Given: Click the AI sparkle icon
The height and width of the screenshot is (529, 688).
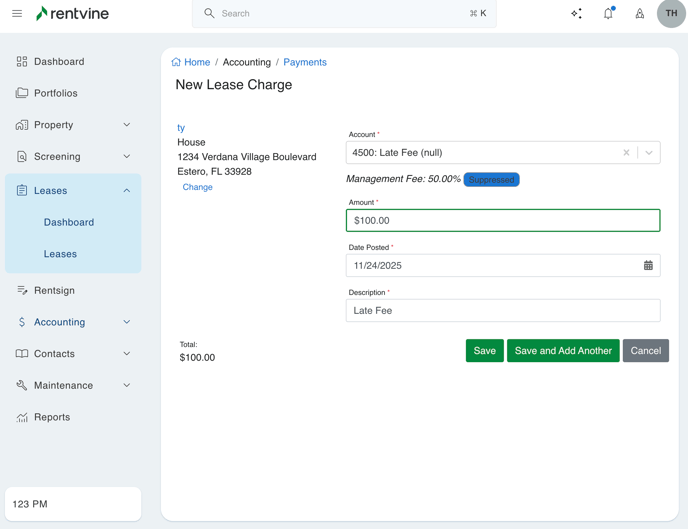Looking at the screenshot, I should [x=576, y=14].
